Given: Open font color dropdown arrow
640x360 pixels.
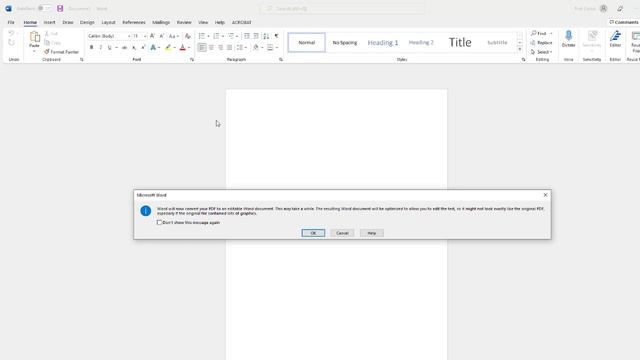Looking at the screenshot, I should tap(189, 48).
